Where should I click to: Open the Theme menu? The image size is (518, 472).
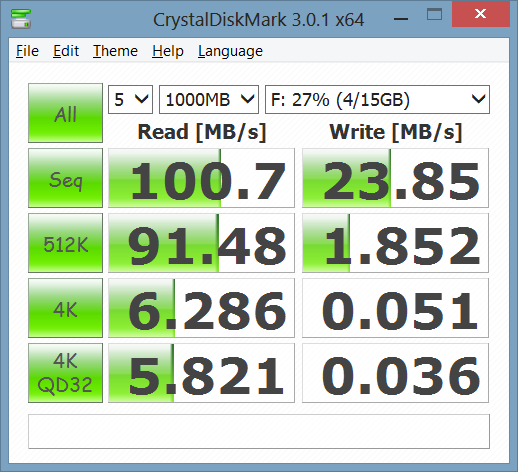coord(115,51)
